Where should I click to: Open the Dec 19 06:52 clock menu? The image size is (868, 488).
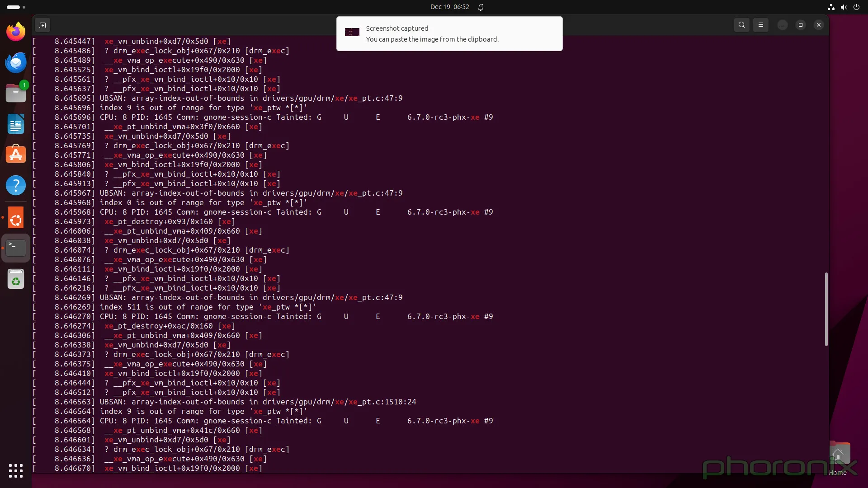point(449,7)
